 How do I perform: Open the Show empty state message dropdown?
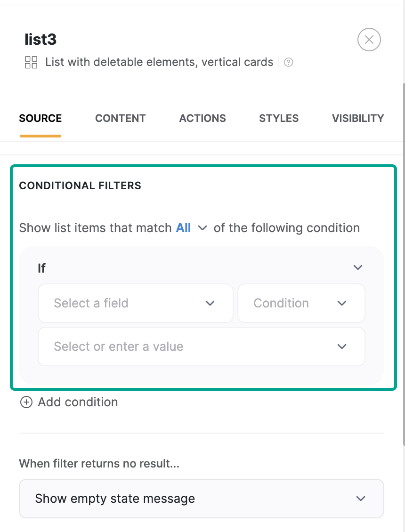click(202, 499)
